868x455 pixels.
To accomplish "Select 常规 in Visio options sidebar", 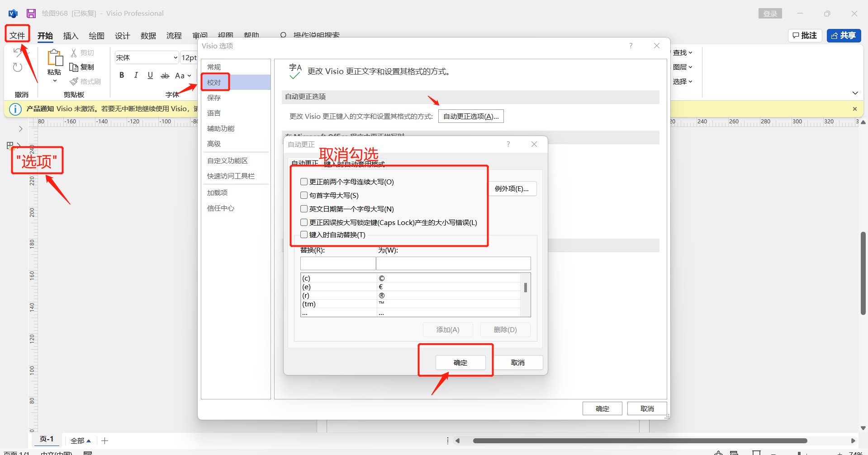I will (x=236, y=67).
